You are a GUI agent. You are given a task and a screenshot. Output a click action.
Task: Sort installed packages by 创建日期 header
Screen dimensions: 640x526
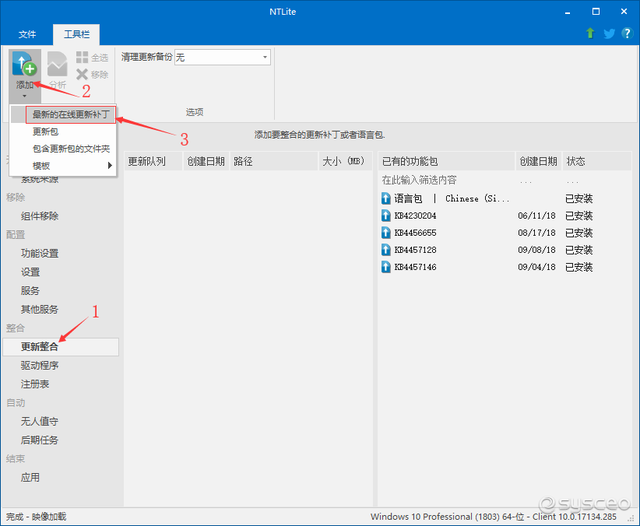tap(539, 161)
